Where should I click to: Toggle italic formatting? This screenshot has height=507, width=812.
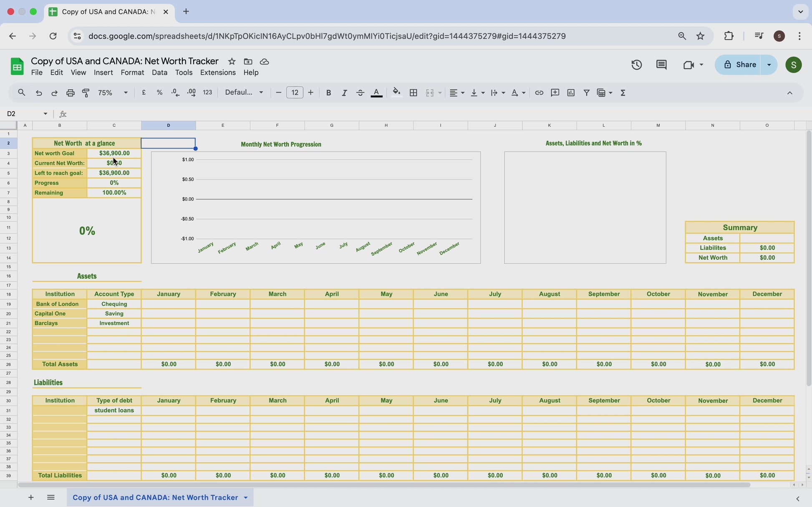(x=344, y=93)
